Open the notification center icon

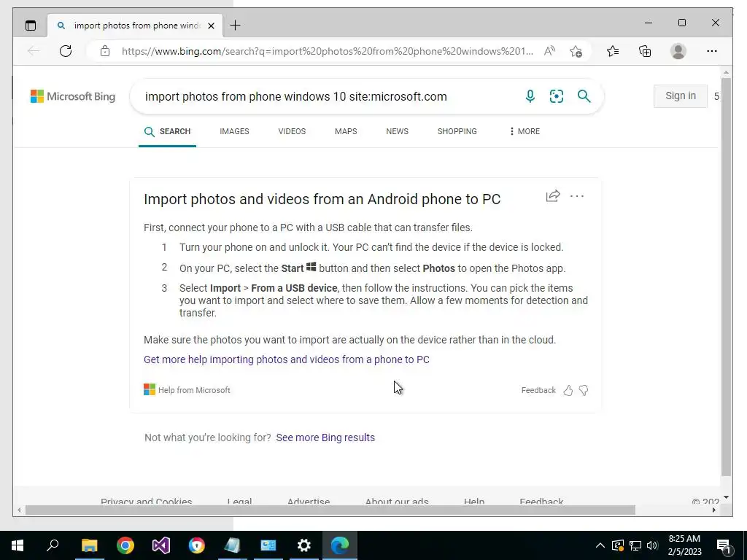pos(724,545)
